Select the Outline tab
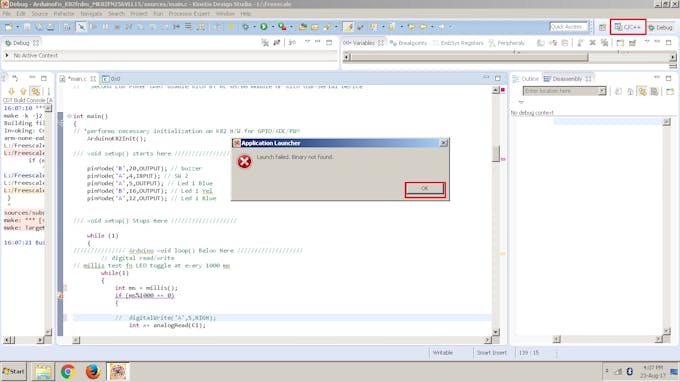The image size is (680, 382). [x=526, y=79]
